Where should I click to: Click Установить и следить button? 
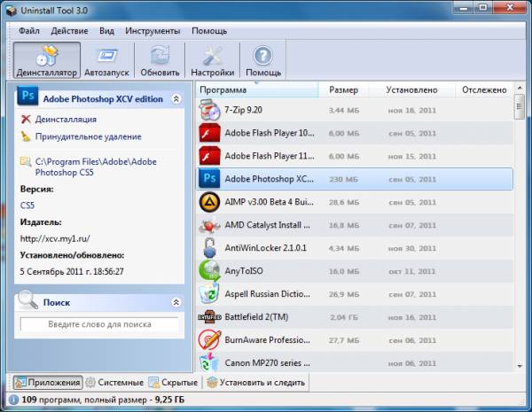click(x=256, y=383)
